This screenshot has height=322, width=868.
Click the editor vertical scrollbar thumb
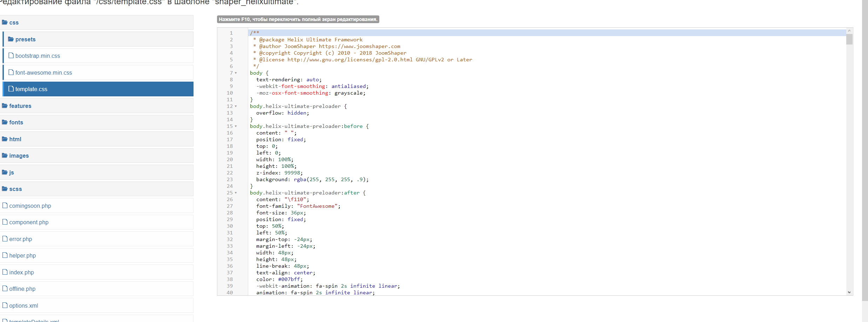[x=849, y=39]
